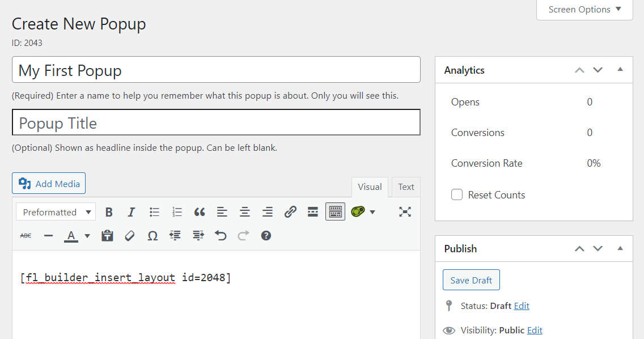Increase the paragraph indent
Screen dimensions: 644x339
click(x=198, y=236)
